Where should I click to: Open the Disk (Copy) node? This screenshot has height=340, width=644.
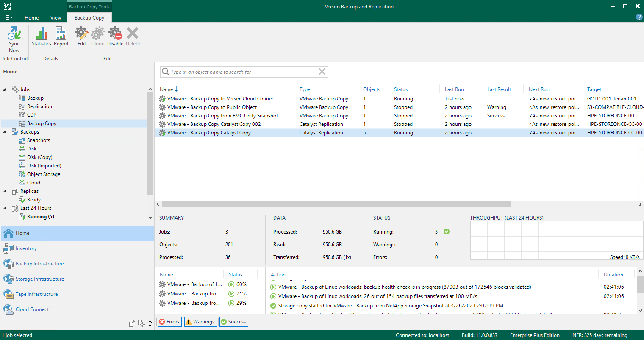pos(39,157)
